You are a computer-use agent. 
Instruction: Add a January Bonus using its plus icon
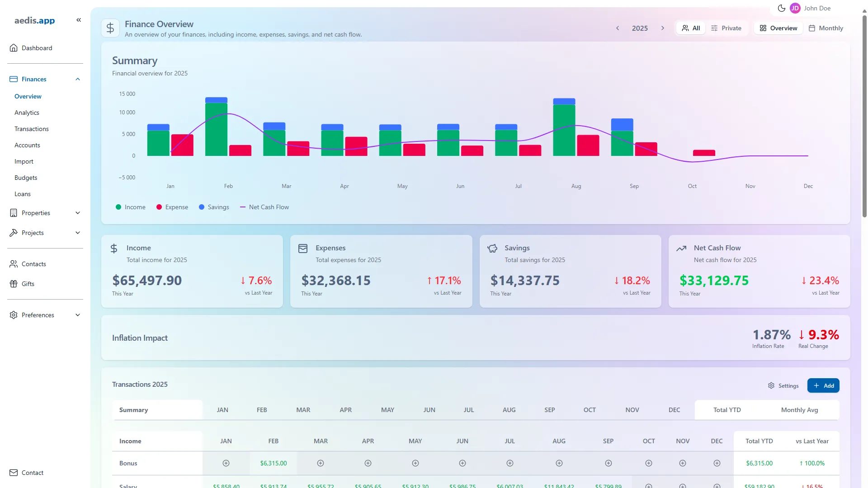226,463
